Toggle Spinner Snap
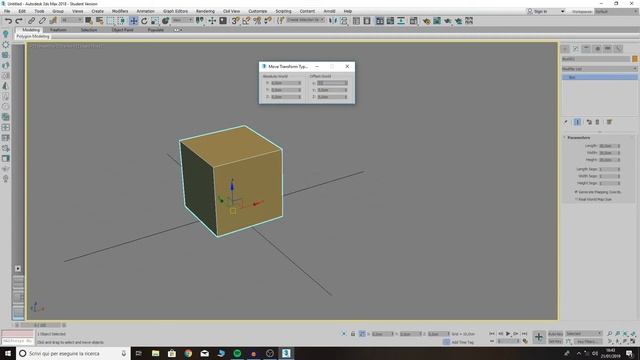The image size is (640, 360). pos(268,21)
